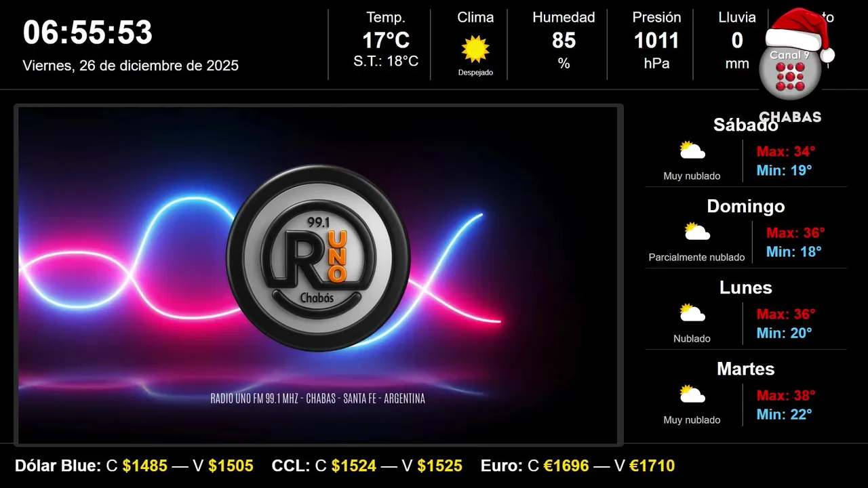Click the CCL label
The image size is (868, 488).
click(x=291, y=466)
